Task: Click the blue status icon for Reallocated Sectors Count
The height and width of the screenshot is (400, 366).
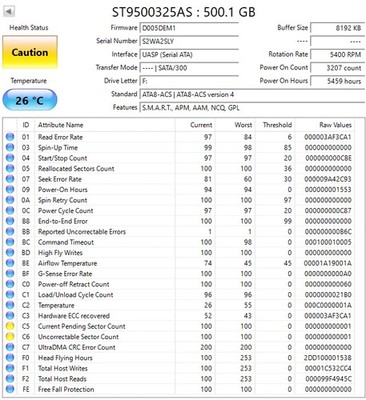Action: click(10, 168)
